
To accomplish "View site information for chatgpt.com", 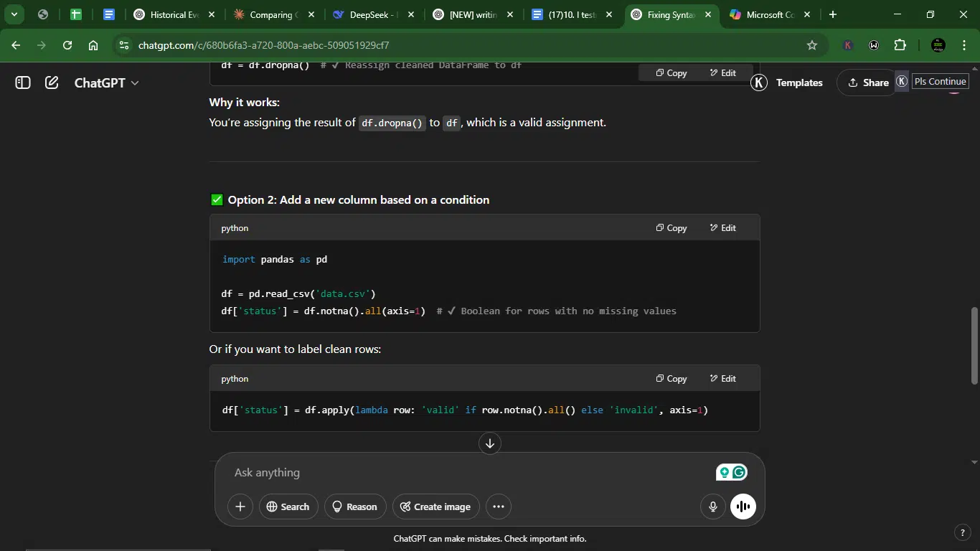I will pos(124,45).
